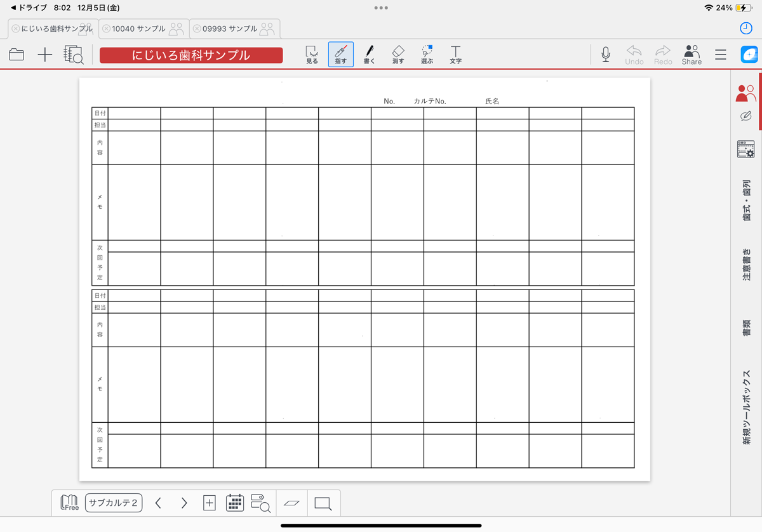The width and height of the screenshot is (762, 532).
Task: Open the calendar icon in bottom bar
Action: point(235,503)
